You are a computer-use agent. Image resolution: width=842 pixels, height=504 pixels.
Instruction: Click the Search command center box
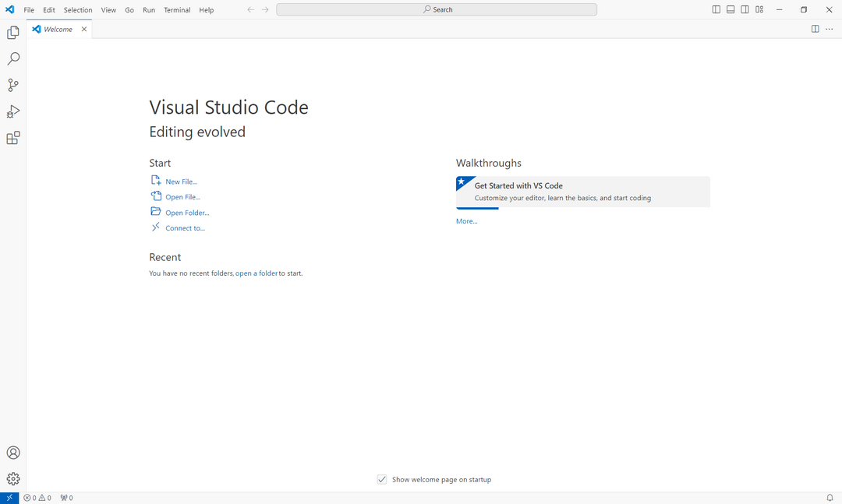437,9
